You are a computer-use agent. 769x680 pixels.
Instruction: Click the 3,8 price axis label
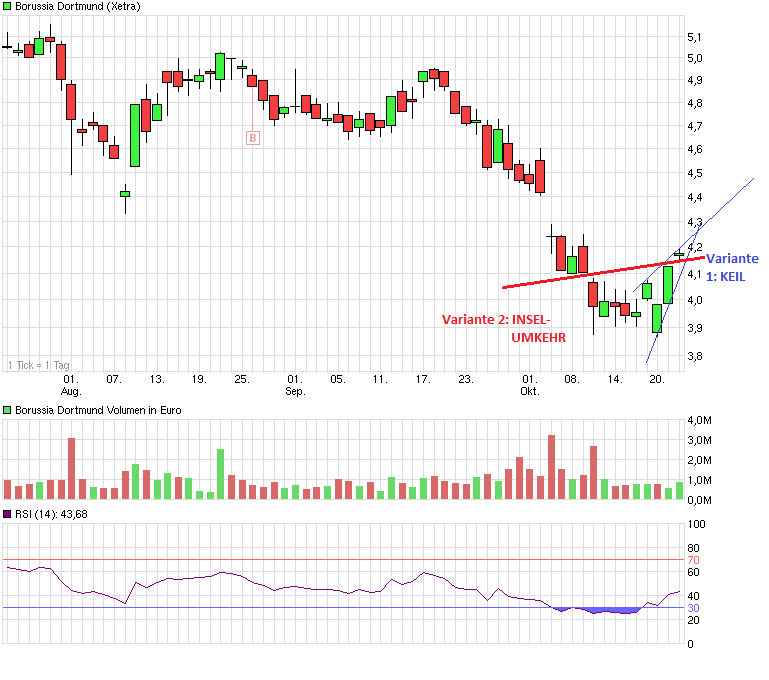[x=694, y=356]
